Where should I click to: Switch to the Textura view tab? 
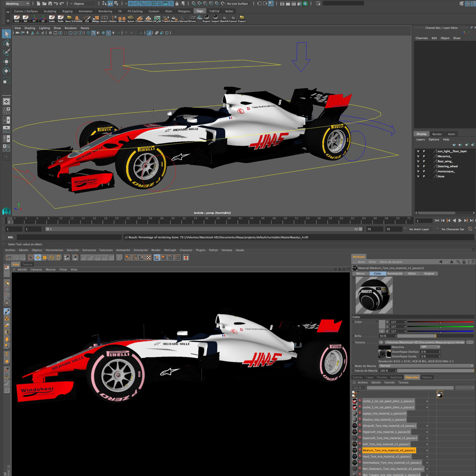tap(27, 264)
